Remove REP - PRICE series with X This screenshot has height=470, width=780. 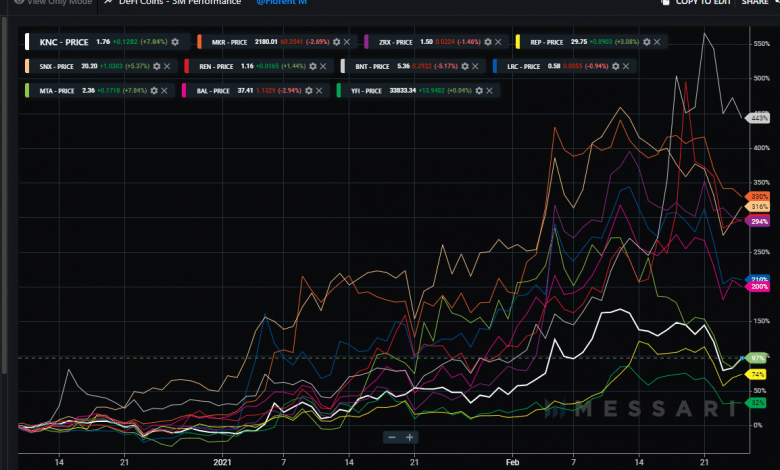tap(657, 42)
